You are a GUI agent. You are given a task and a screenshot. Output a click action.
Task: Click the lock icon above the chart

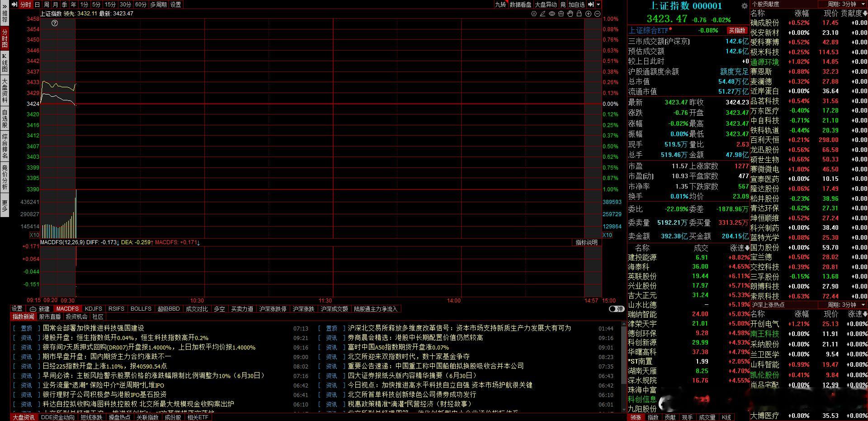tap(579, 14)
